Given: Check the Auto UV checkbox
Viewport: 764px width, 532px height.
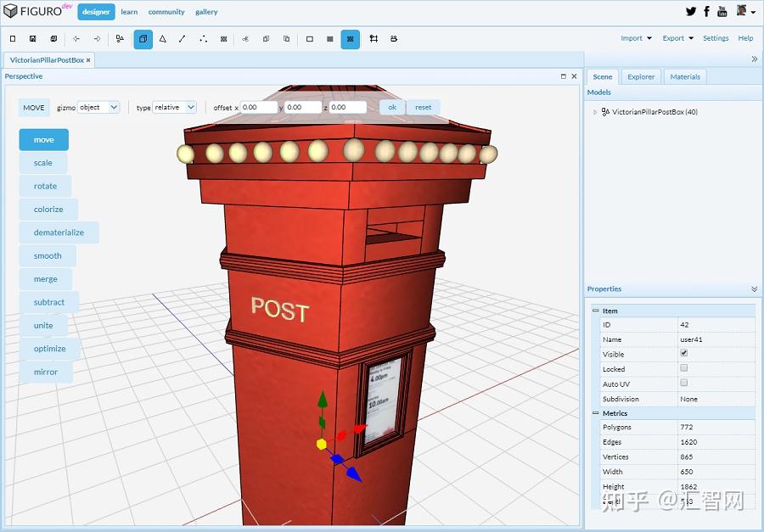Looking at the screenshot, I should point(684,384).
